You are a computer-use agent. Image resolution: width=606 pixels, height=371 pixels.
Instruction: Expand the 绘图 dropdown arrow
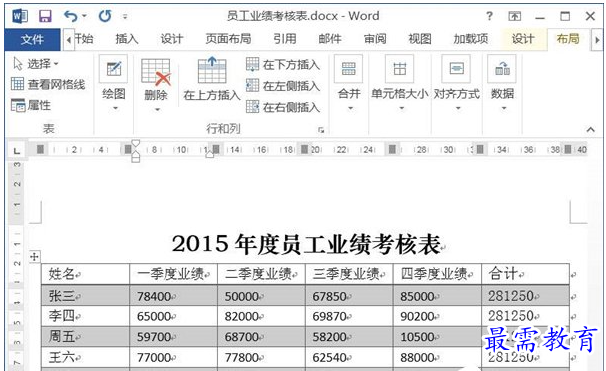point(115,109)
